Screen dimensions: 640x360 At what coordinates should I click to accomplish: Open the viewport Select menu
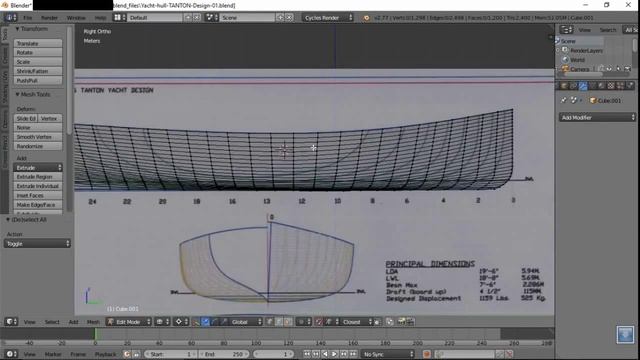tap(52, 322)
